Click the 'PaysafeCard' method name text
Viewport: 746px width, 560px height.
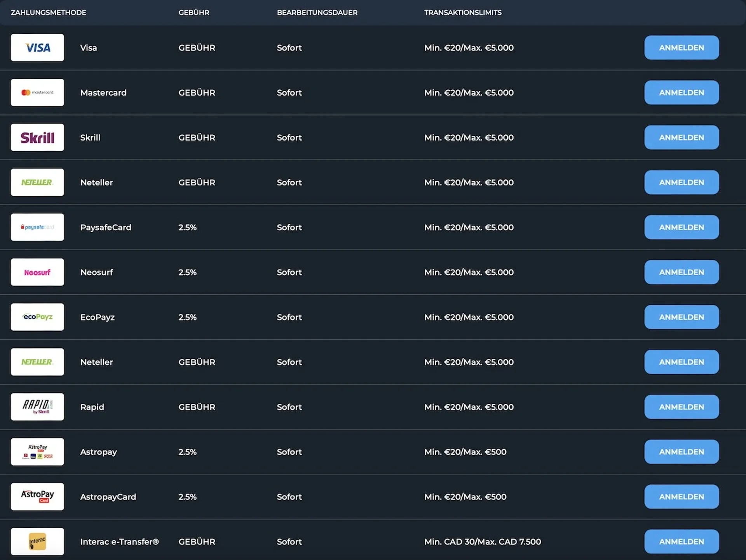[106, 228]
